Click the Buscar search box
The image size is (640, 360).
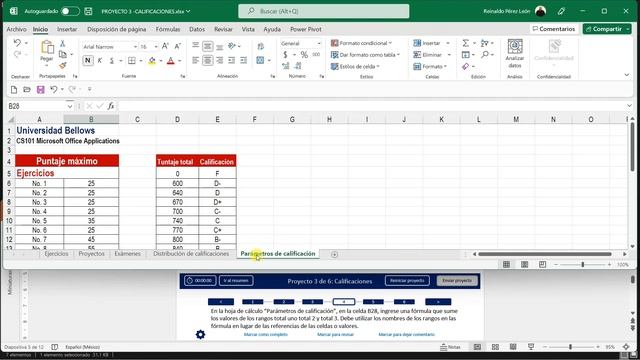point(324,11)
